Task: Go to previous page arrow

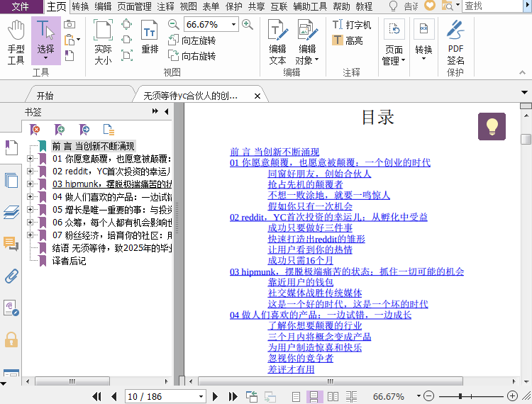Action: click(114, 396)
